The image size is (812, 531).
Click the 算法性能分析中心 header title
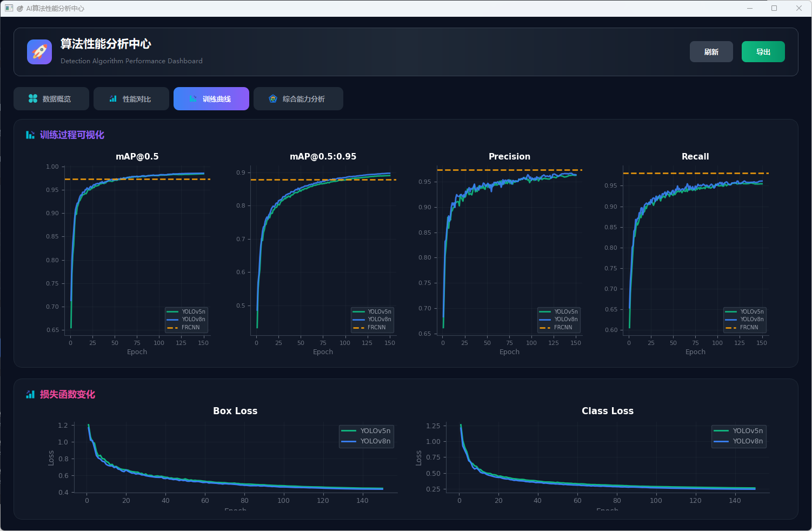[105, 44]
